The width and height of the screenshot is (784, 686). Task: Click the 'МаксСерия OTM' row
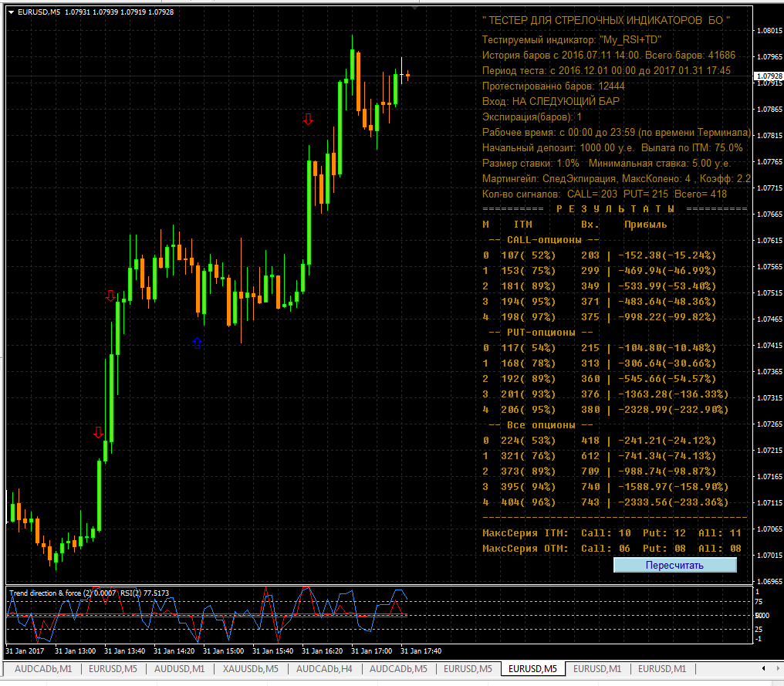(x=611, y=549)
